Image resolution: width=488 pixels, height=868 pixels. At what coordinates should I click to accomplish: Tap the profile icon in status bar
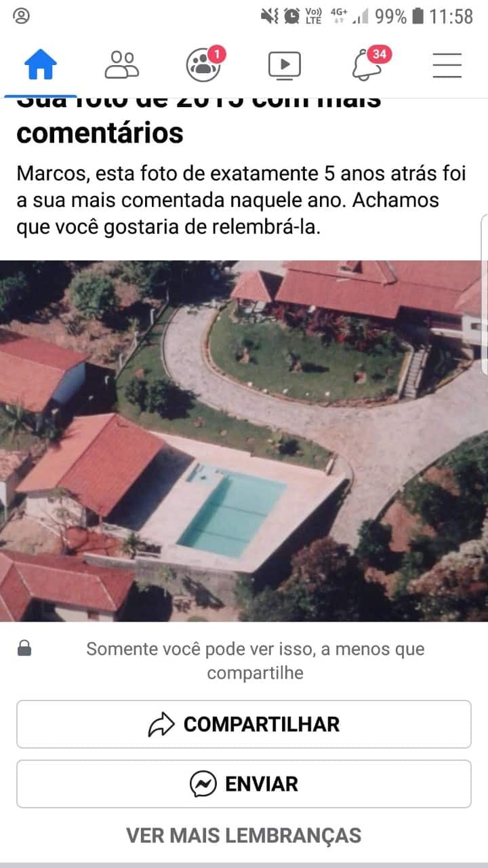click(22, 16)
